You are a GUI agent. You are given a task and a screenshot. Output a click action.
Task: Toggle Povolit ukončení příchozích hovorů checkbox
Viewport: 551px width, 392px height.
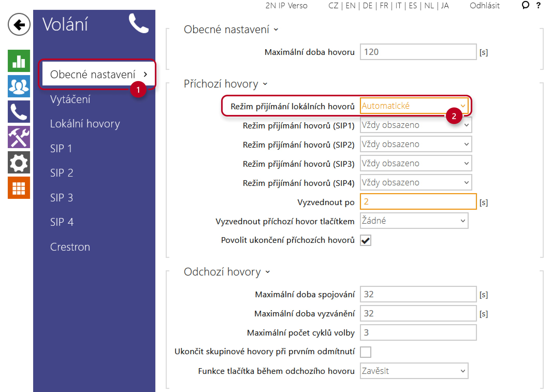pyautogui.click(x=366, y=240)
